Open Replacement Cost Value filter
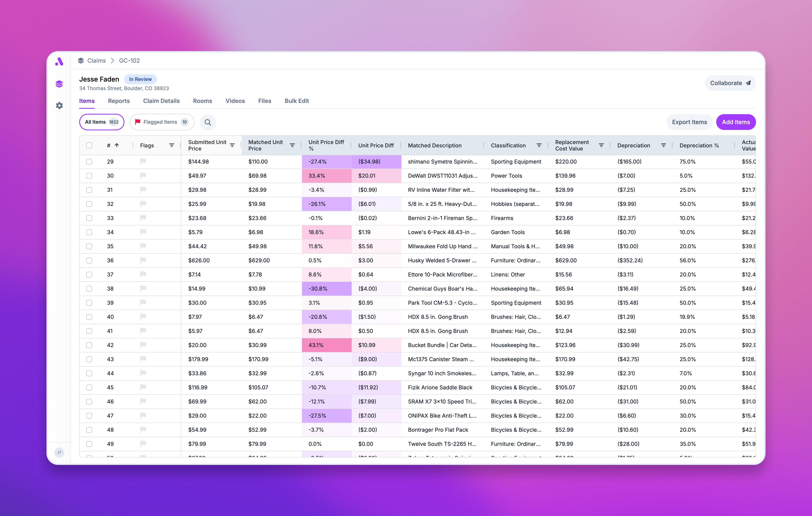The height and width of the screenshot is (516, 812). click(601, 146)
